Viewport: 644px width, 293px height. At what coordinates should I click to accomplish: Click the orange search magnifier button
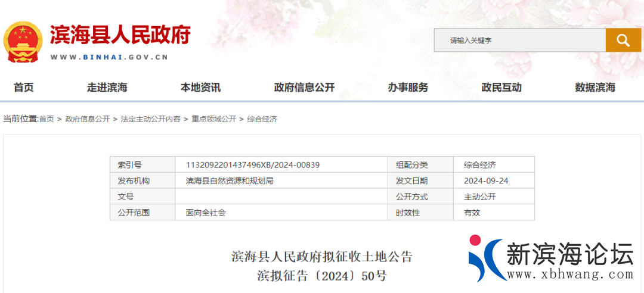click(623, 40)
